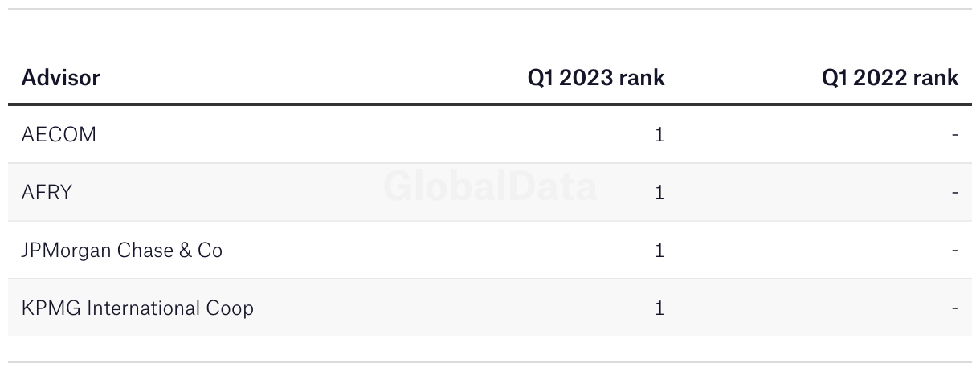The image size is (980, 371).
Task: Click the word Coop in the KPMG row
Action: click(x=234, y=308)
